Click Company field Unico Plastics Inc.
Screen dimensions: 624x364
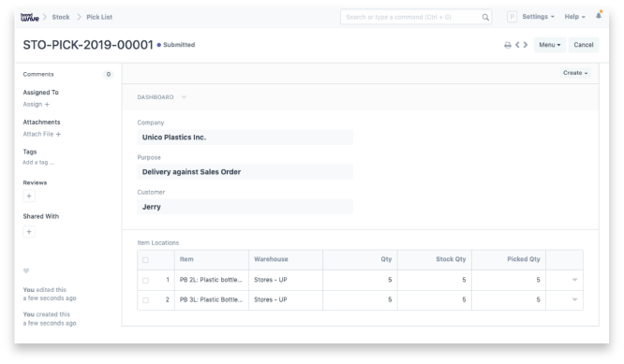tap(245, 138)
